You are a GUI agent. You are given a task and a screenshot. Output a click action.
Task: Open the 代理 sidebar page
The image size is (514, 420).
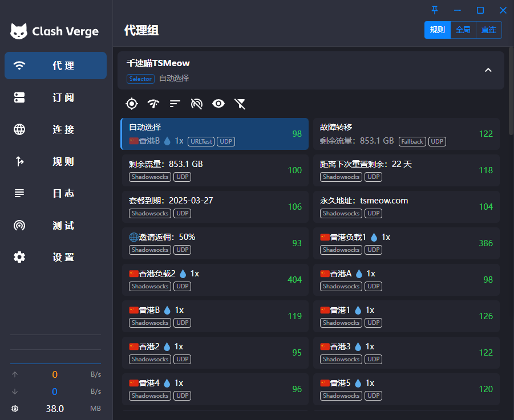[x=55, y=66]
